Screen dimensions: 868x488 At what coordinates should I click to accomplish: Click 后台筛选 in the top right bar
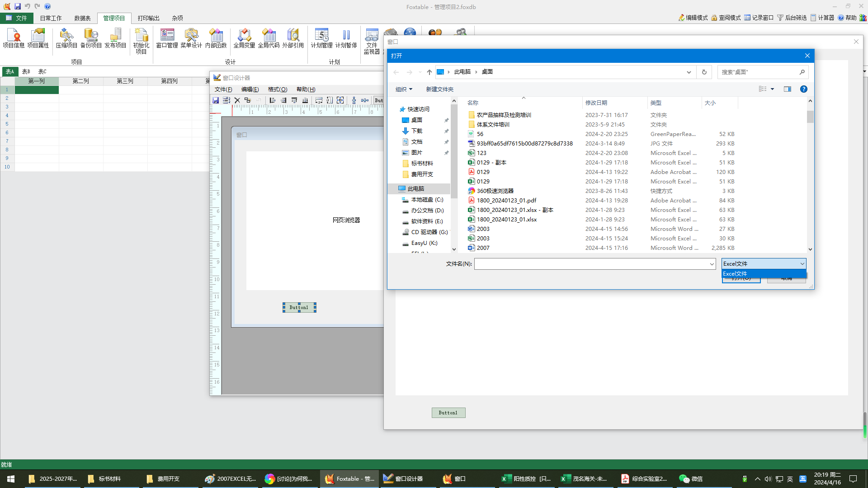pos(792,18)
